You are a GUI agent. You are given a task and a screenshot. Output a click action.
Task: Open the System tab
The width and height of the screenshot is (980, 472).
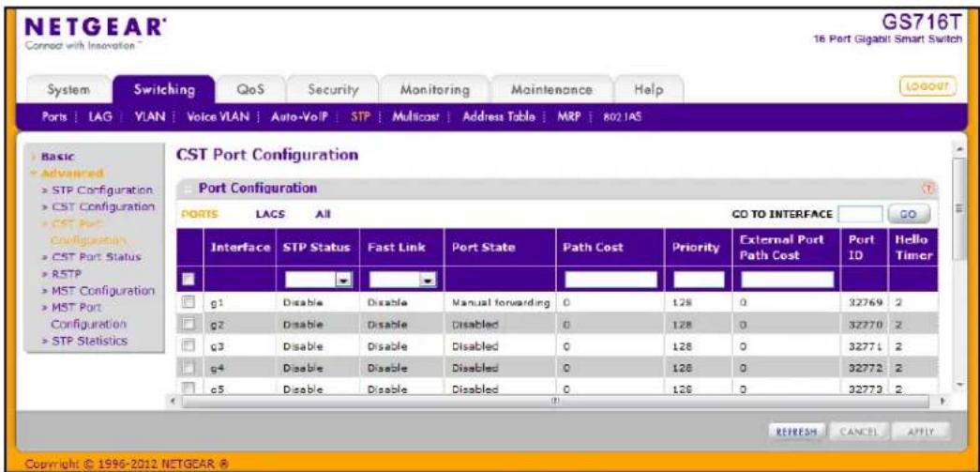tap(69, 89)
